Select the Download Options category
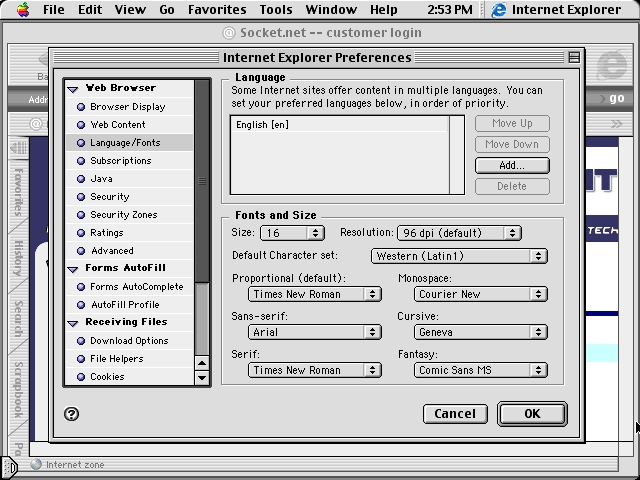Screen dimensions: 640x480 pyautogui.click(x=129, y=340)
